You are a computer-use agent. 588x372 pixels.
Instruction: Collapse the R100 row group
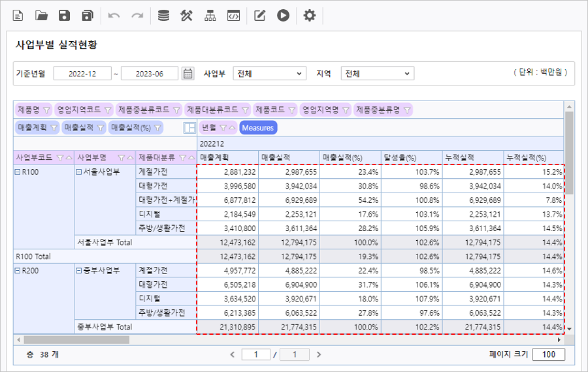tap(18, 172)
